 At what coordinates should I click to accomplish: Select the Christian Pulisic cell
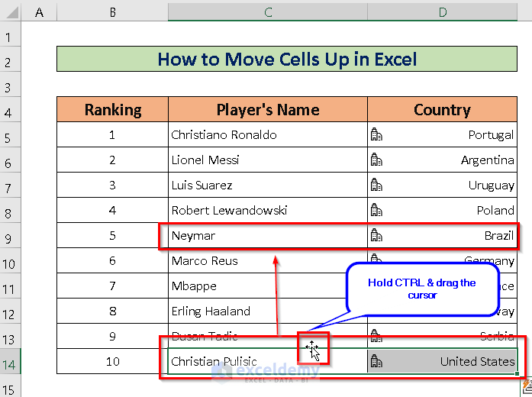click(268, 361)
